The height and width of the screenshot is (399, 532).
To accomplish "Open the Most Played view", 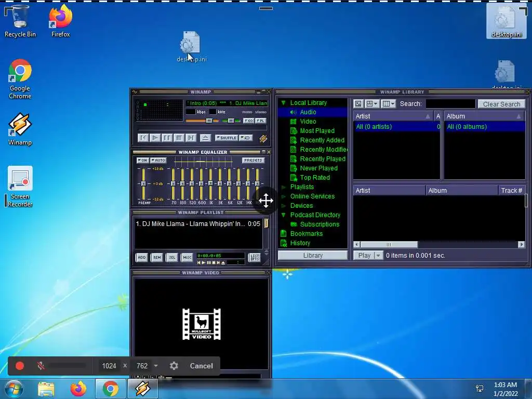I will [x=317, y=131].
